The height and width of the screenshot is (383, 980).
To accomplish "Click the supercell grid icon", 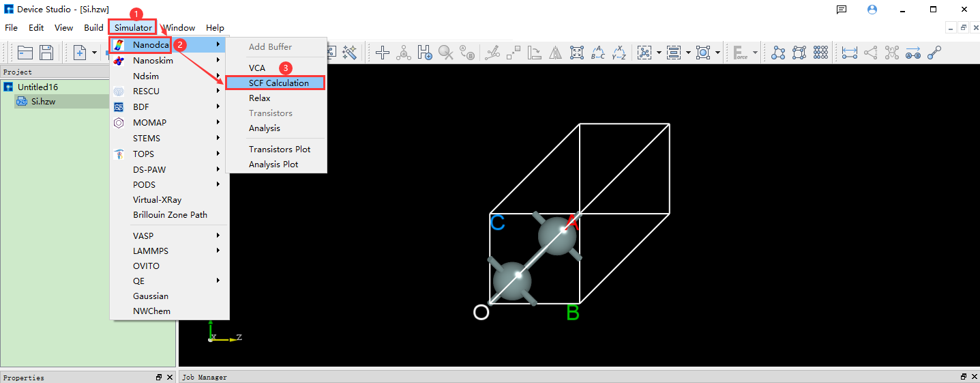I will [x=820, y=53].
